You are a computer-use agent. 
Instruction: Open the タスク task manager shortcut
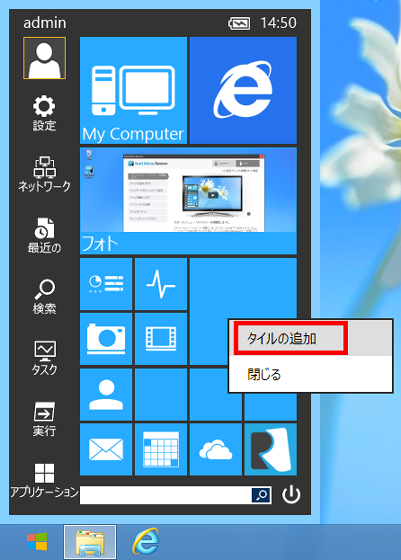pos(44,358)
